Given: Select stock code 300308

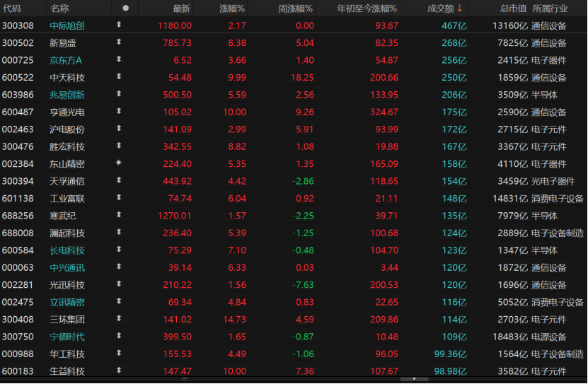Looking at the screenshot, I should 18,26.
